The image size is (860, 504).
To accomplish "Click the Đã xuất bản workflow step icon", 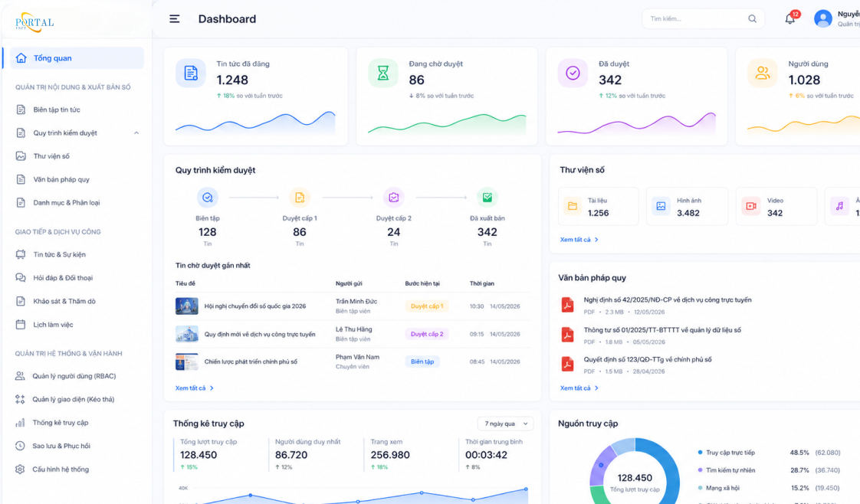I will click(487, 197).
